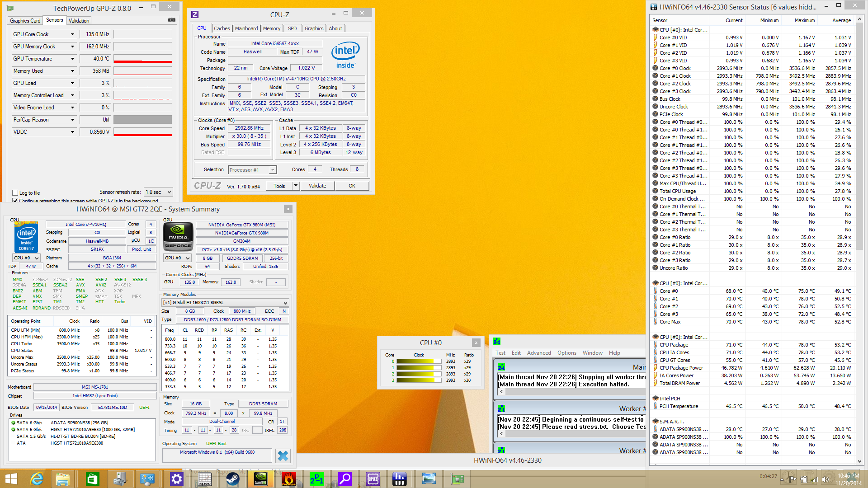Click the NVIDIA GeForce logo in System Summary
The height and width of the screenshot is (488, 868).
[x=178, y=236]
